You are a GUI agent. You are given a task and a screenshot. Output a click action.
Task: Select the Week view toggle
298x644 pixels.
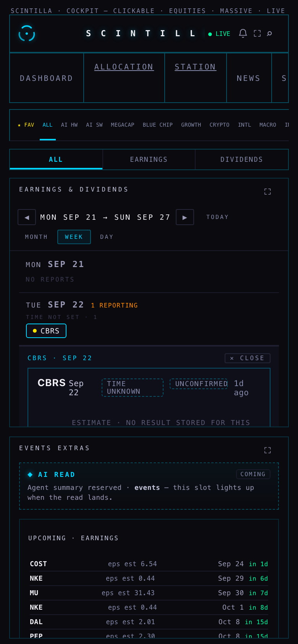click(74, 237)
